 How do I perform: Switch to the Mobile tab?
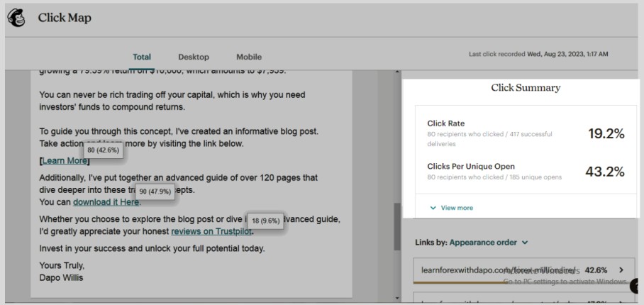coord(249,57)
